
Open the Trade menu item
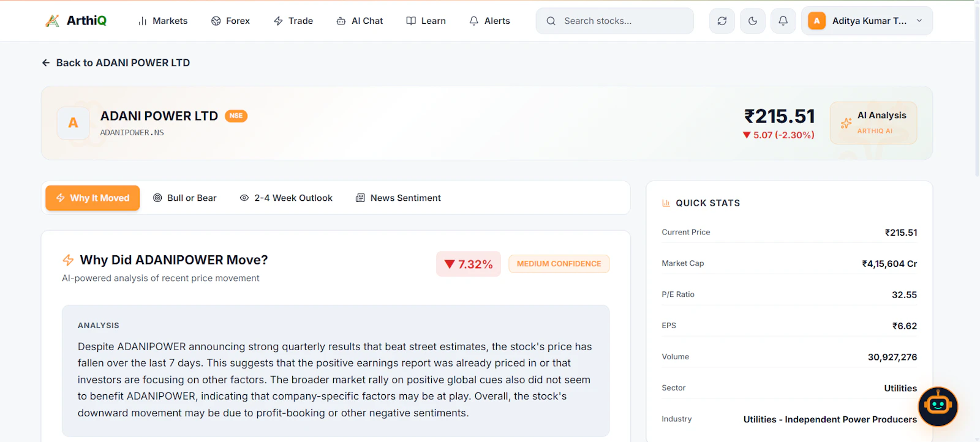pos(293,21)
